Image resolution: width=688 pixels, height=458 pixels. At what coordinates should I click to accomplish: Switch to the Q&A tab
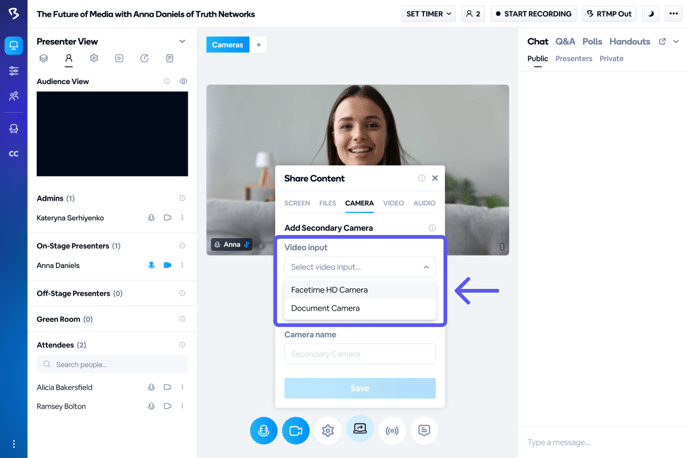565,41
